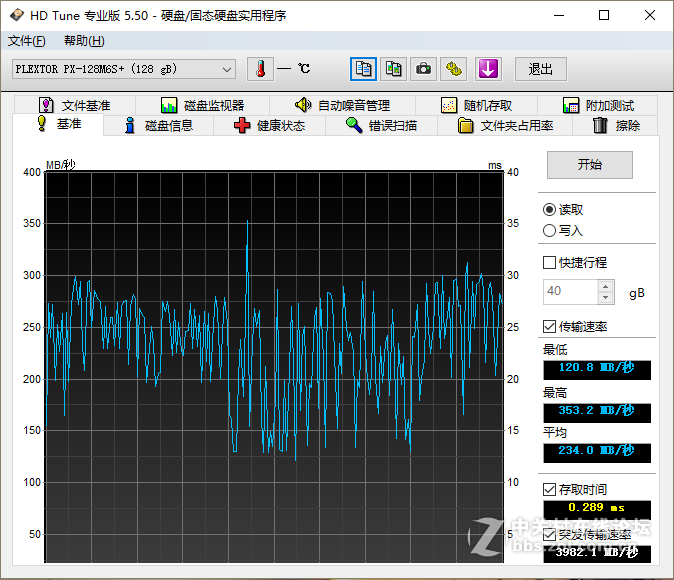Image resolution: width=674 pixels, height=580 pixels.
Task: Select the 基准 benchmark tab
Action: point(58,124)
